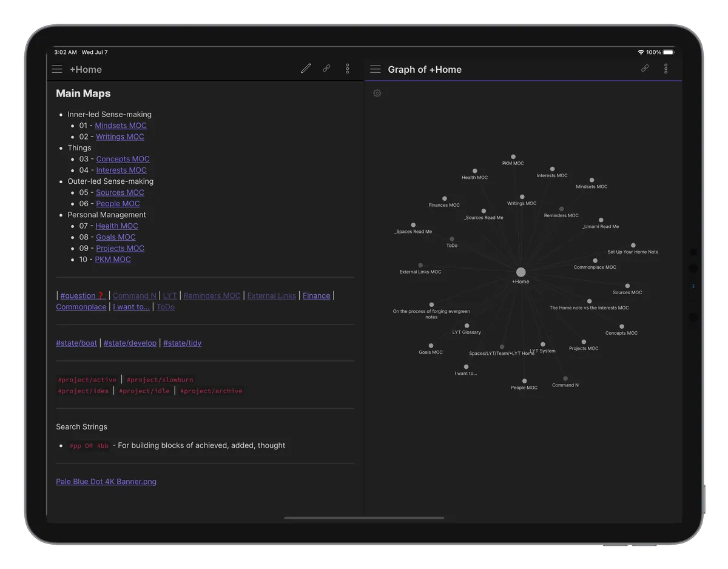Tap the battery indicator in status bar
Screen dimensions: 728x569
point(669,52)
